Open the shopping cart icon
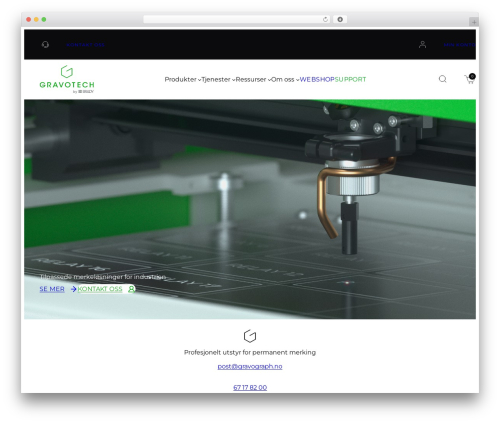Screen dimensions: 500x423 point(470,79)
